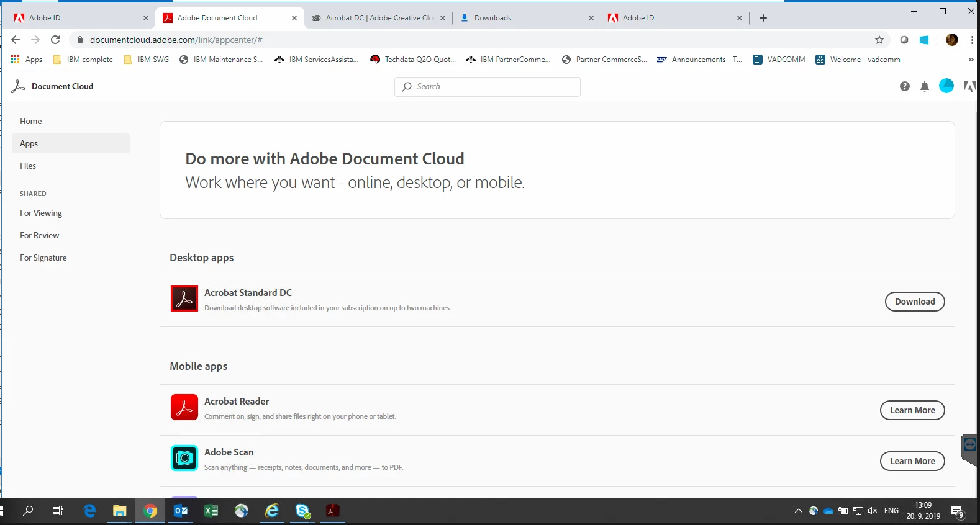Viewport: 980px width, 525px height.
Task: Close the Downloads tab
Action: point(591,18)
